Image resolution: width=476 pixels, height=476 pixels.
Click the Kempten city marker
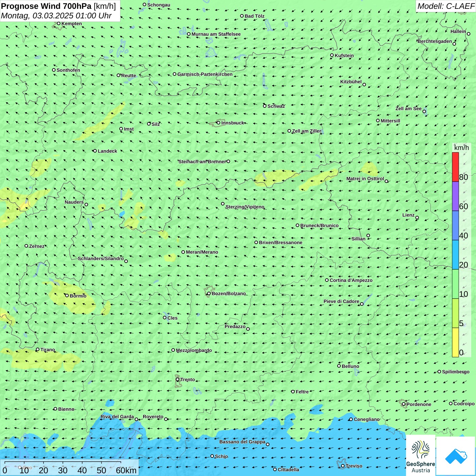[x=58, y=23]
